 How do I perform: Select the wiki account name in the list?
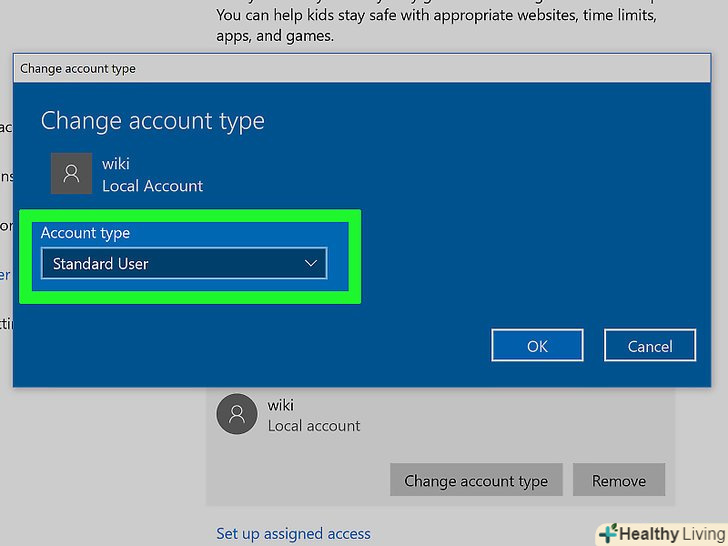click(x=281, y=405)
